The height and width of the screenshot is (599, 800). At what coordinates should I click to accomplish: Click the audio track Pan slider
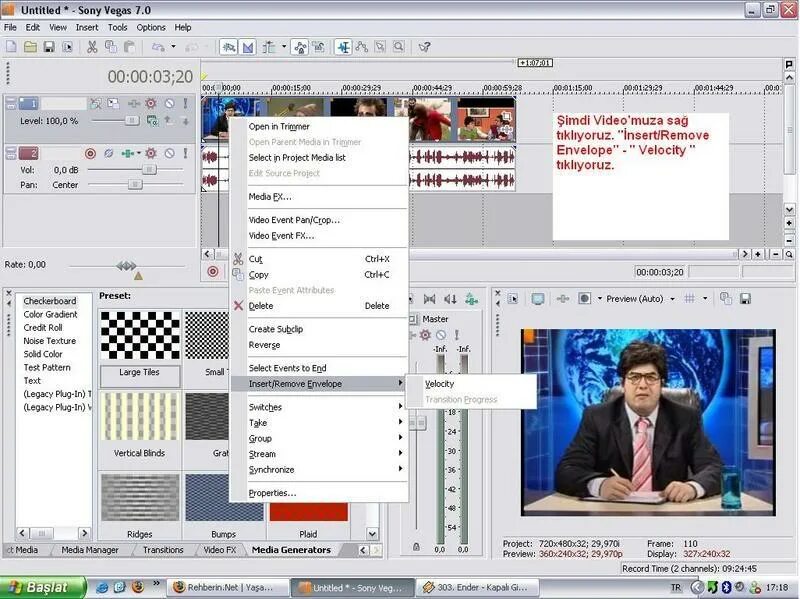tap(136, 184)
